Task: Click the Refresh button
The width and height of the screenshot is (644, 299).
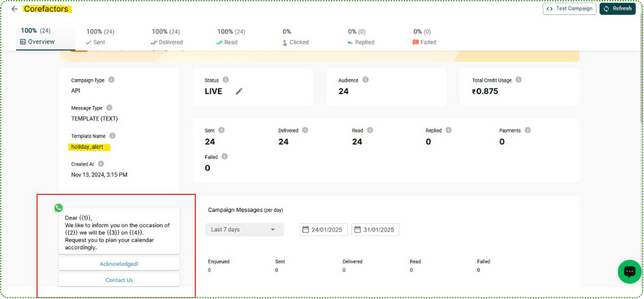Action: 617,9
